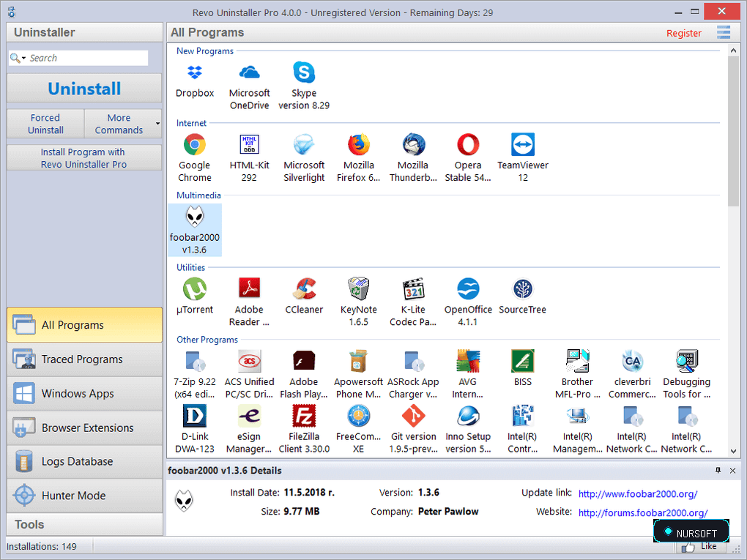Viewport: 747px width, 560px height.
Task: Open Logs Database section
Action: (x=84, y=461)
